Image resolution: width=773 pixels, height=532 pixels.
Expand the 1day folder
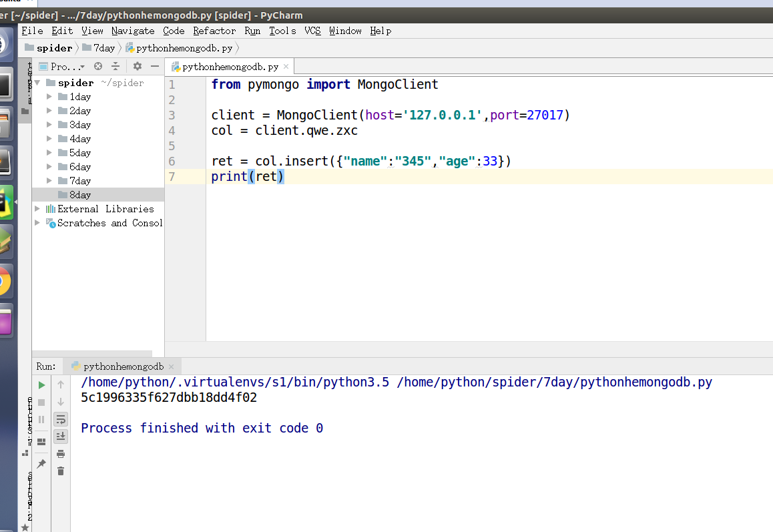click(49, 97)
